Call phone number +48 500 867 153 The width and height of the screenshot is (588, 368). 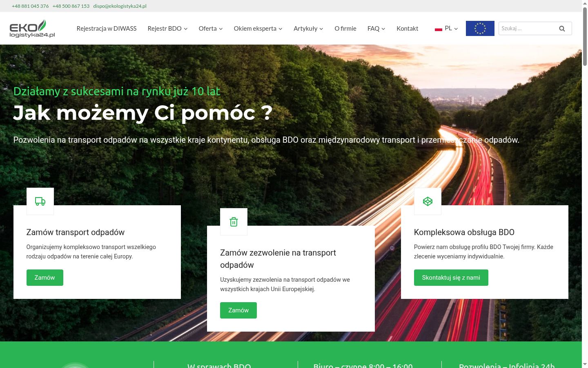click(71, 6)
